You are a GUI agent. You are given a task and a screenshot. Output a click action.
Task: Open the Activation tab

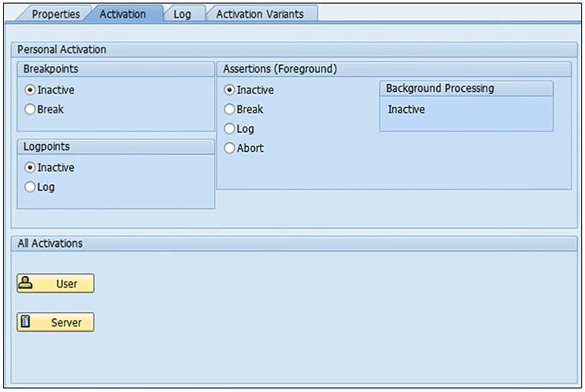tap(123, 14)
